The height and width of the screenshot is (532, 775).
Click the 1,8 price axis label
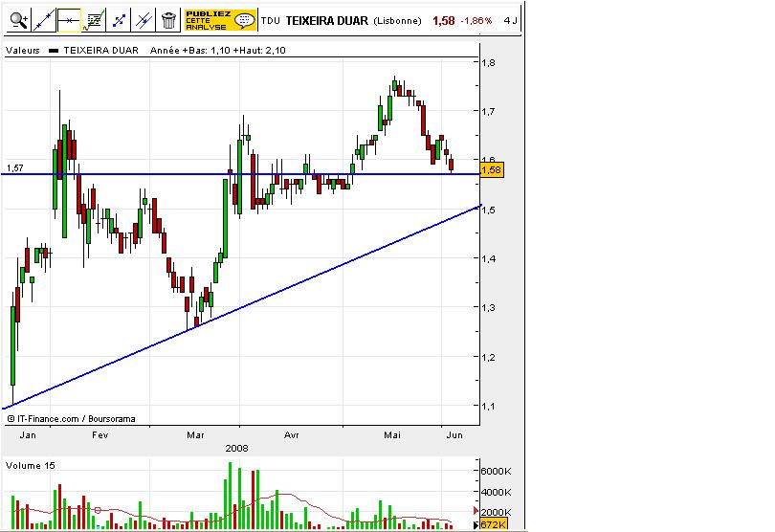488,63
